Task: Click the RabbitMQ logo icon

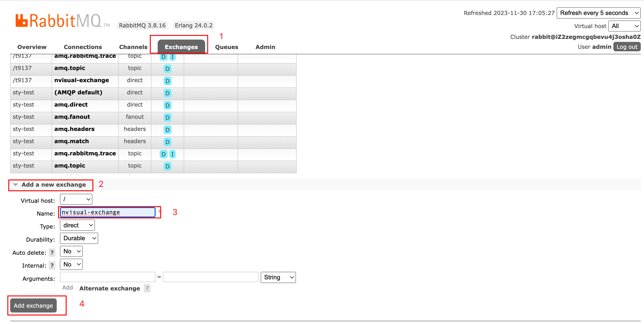Action: coord(21,20)
